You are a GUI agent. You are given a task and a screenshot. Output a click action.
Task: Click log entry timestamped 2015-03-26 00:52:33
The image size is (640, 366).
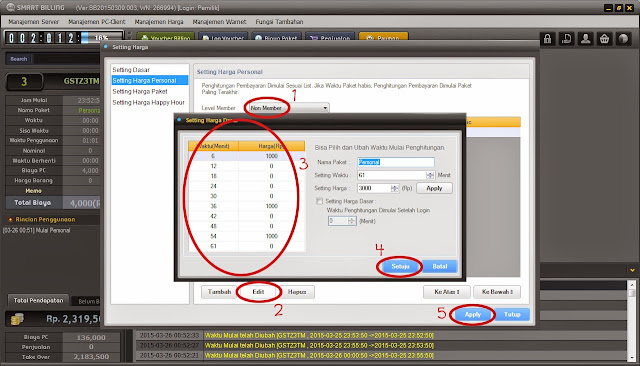click(x=382, y=335)
